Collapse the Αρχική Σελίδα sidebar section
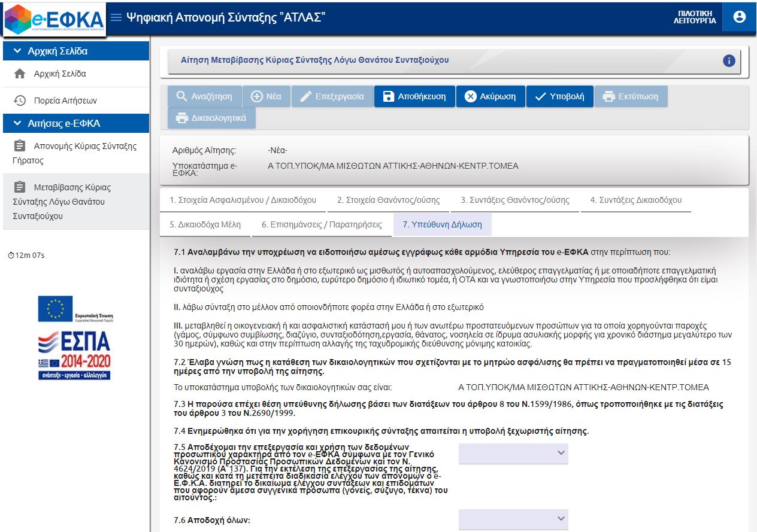Viewport: 757px width, 532px height. tap(75, 51)
